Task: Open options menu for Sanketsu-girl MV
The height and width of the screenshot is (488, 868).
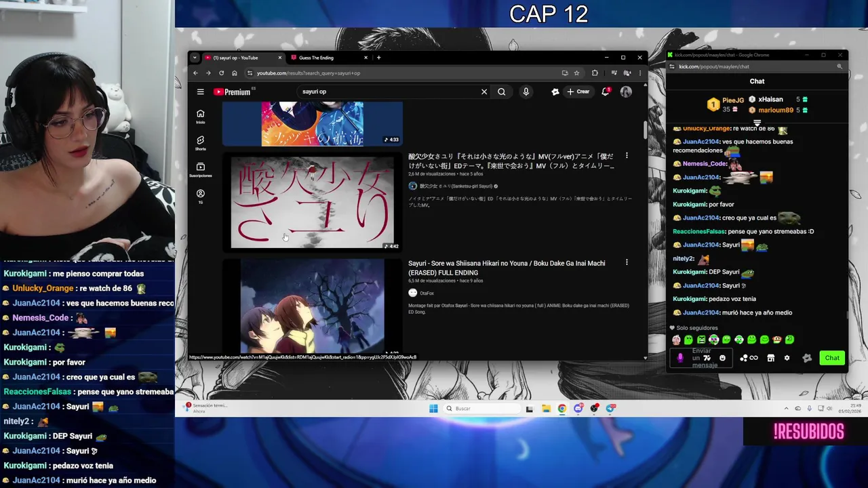Action: [x=627, y=156]
